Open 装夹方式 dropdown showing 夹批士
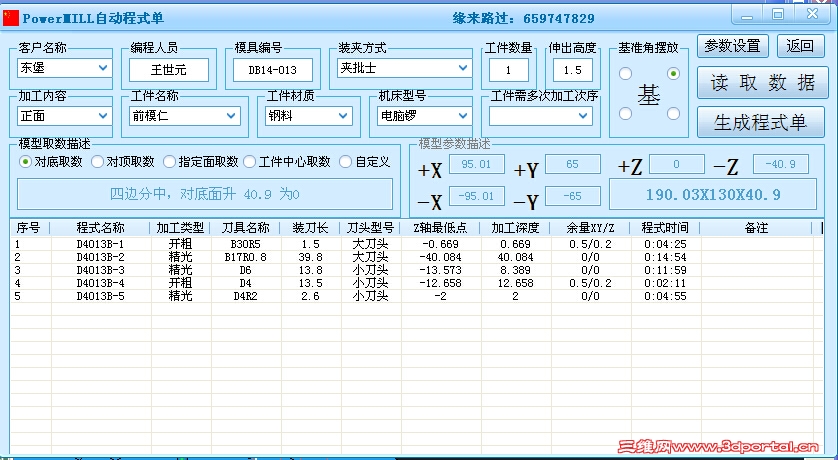Image resolution: width=838 pixels, height=460 pixels. (x=404, y=68)
